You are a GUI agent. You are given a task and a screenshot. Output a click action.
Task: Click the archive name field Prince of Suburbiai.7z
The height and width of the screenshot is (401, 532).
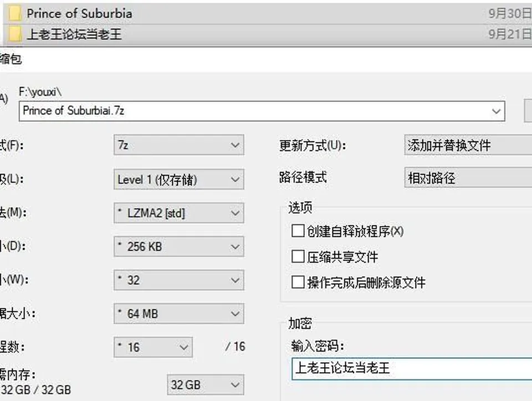point(262,111)
